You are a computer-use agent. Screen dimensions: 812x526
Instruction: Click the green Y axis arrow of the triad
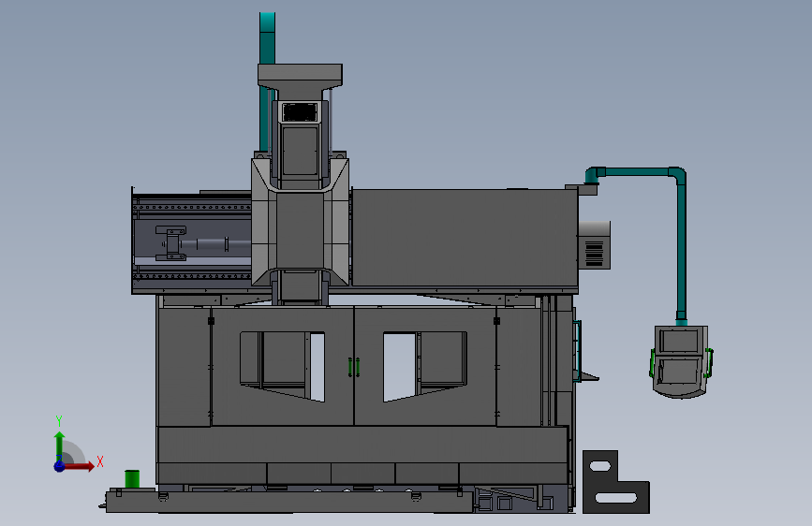pyautogui.click(x=59, y=446)
